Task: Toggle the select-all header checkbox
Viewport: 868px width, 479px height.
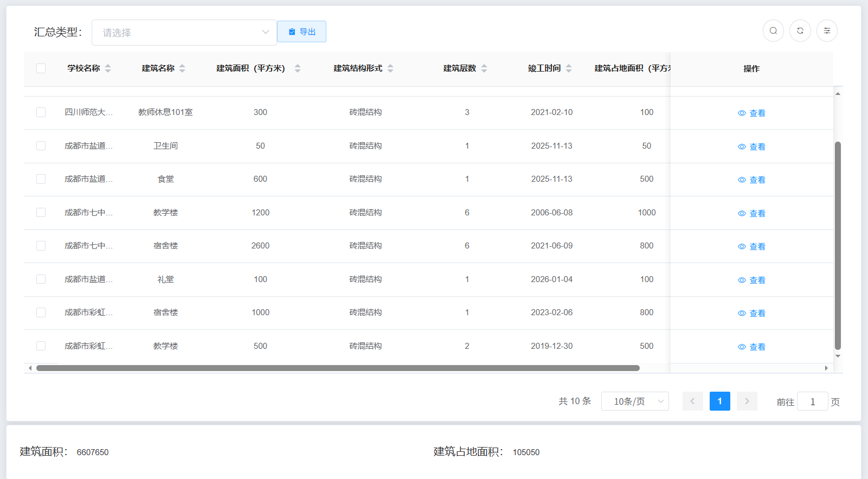Action: click(41, 68)
